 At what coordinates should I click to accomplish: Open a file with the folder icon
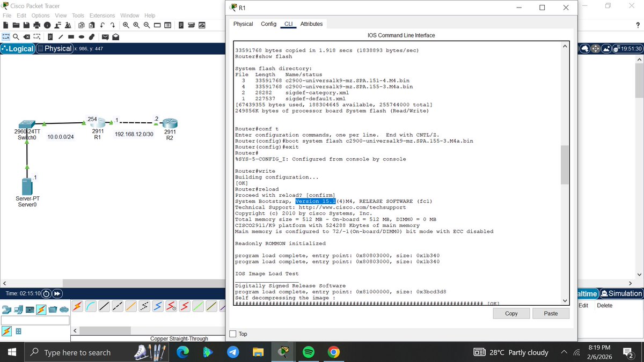click(17, 25)
